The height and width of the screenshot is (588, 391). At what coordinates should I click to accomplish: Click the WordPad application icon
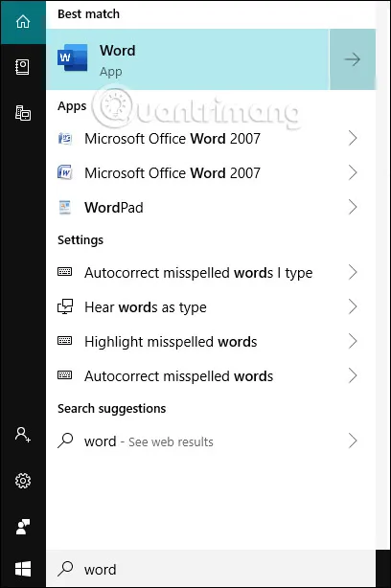(x=65, y=208)
